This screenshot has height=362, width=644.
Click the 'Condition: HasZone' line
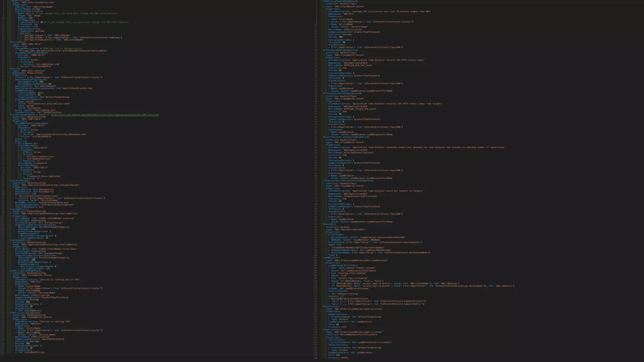pyautogui.click(x=337, y=227)
